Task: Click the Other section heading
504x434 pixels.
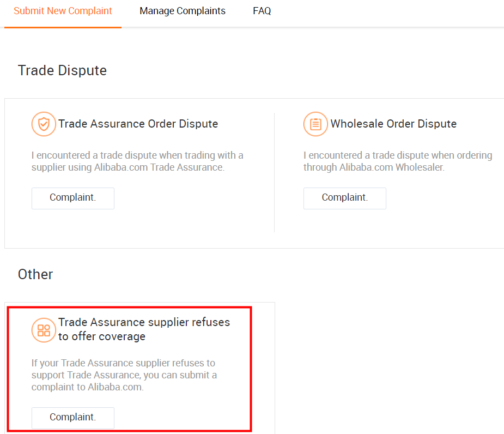Action: tap(35, 274)
